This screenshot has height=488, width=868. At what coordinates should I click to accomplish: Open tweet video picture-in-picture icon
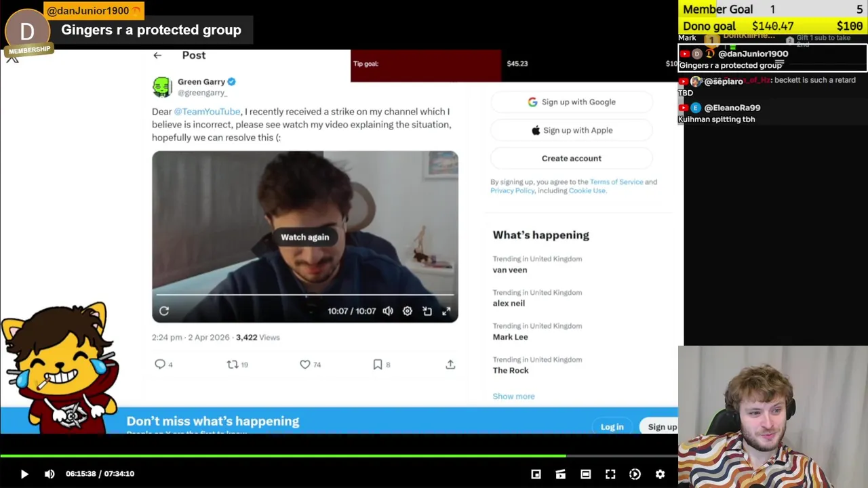point(427,311)
